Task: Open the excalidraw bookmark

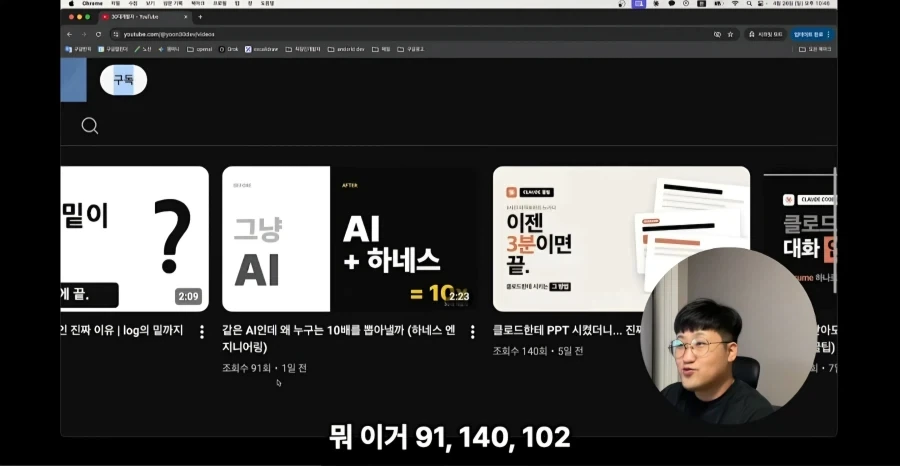Action: [x=262, y=49]
